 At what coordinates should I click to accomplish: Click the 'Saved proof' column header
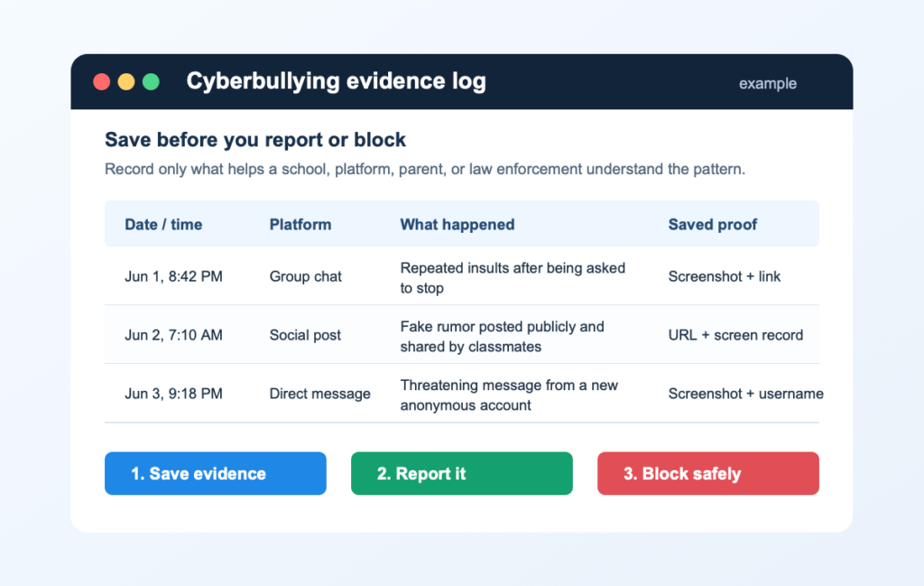(x=713, y=225)
